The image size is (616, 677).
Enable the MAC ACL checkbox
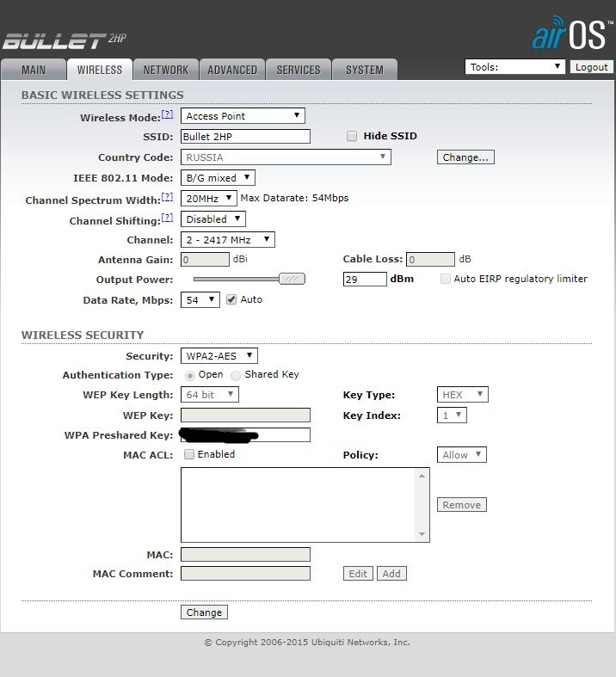[189, 454]
